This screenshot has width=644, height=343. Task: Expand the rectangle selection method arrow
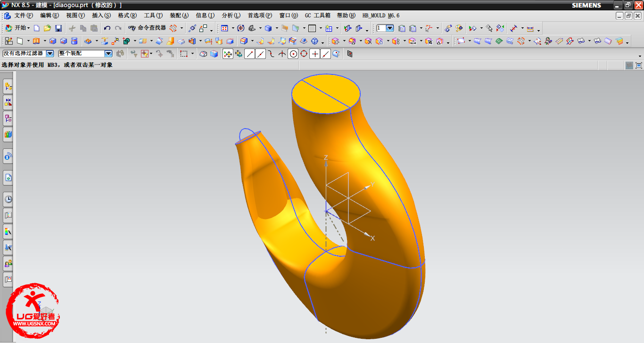click(193, 54)
